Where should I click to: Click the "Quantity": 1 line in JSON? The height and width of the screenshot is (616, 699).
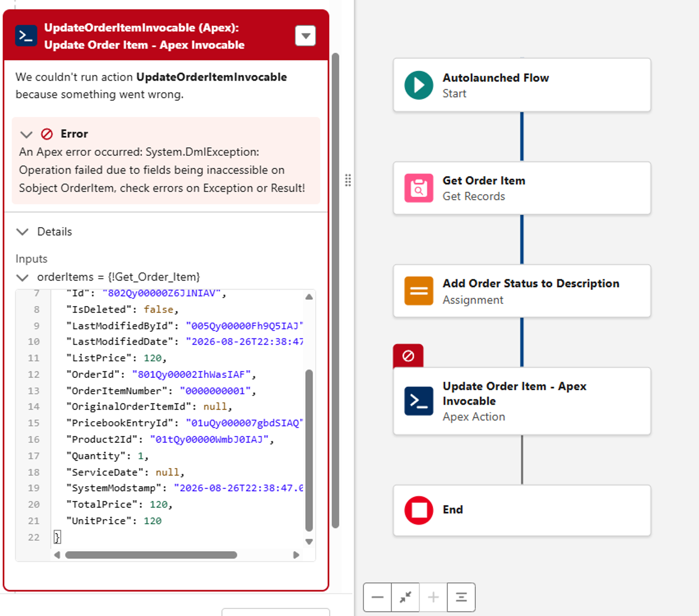(107, 456)
